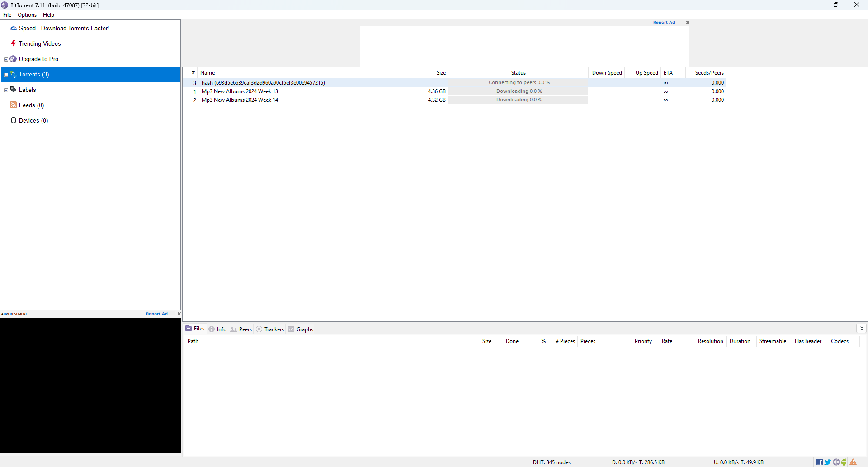Click the orange warning triangle status icon

coord(853,462)
